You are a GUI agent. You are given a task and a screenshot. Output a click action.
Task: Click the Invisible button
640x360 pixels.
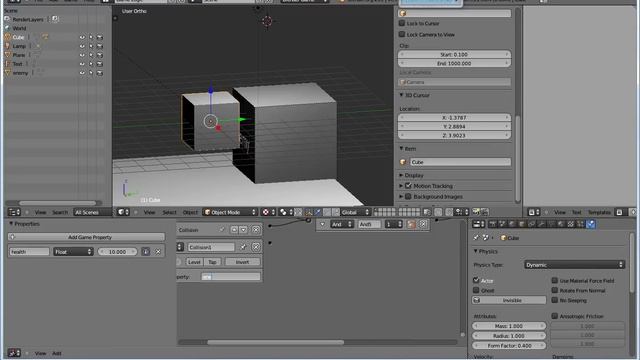pos(509,300)
